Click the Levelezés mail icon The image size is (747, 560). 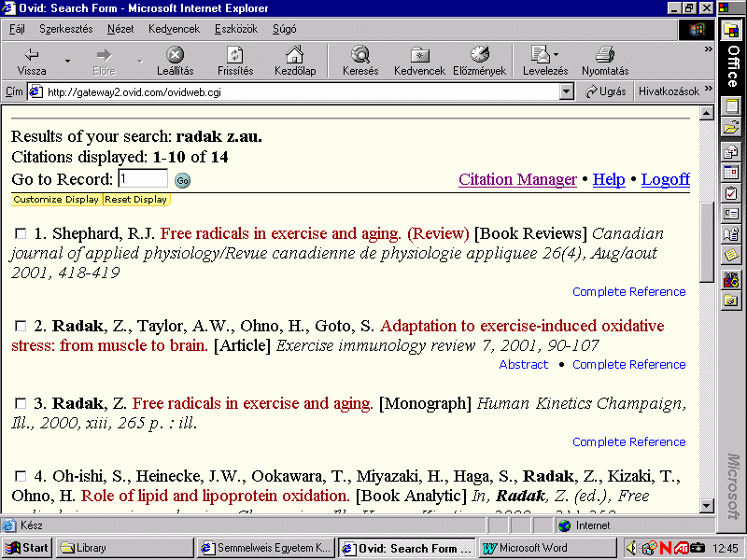(x=541, y=54)
